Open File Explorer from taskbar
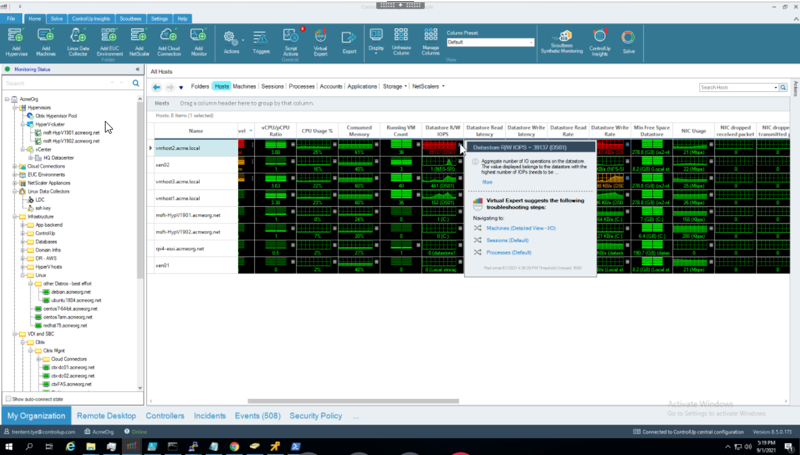The image size is (800, 455). [91, 446]
